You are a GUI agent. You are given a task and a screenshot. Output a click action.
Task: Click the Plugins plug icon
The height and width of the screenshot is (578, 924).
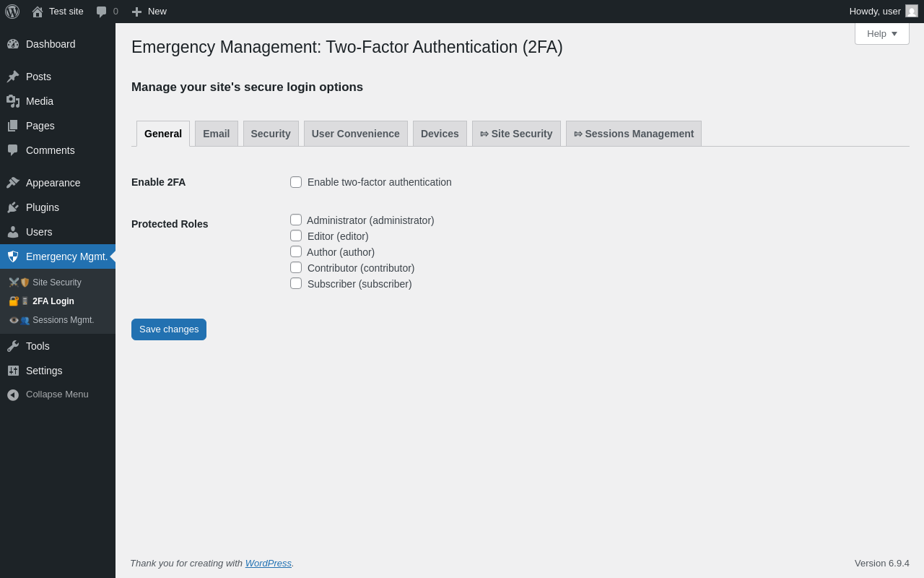pos(13,207)
